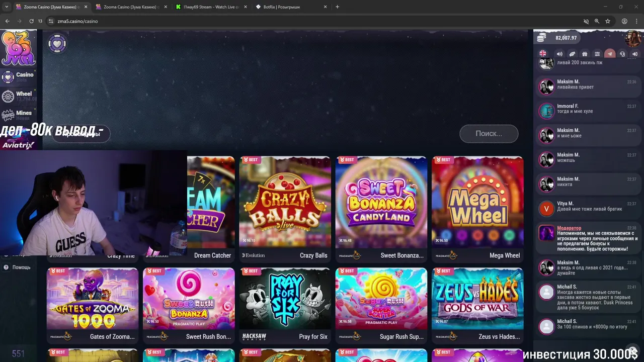The height and width of the screenshot is (362, 644).
Task: Launch Sweet Bonanza Candyland game
Action: pos(381,202)
